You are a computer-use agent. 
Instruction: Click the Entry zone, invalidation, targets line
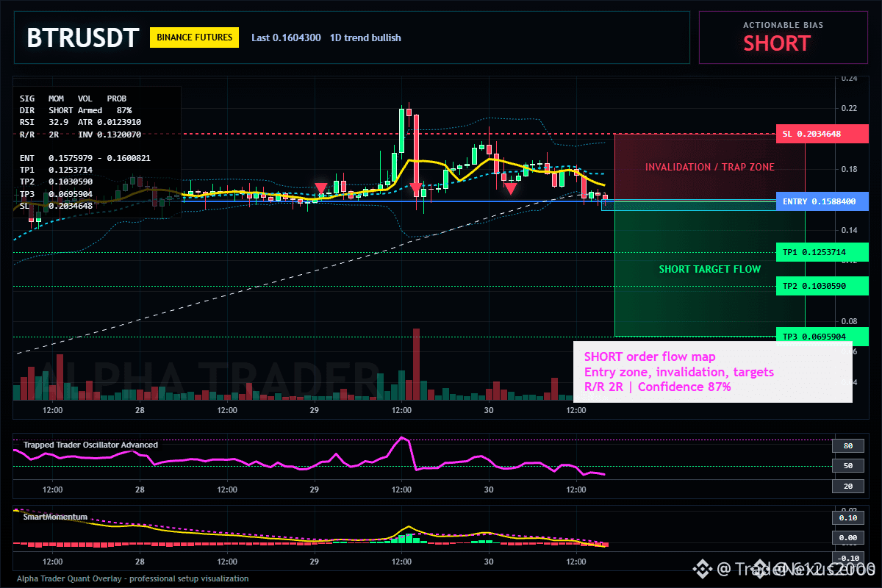(678, 372)
